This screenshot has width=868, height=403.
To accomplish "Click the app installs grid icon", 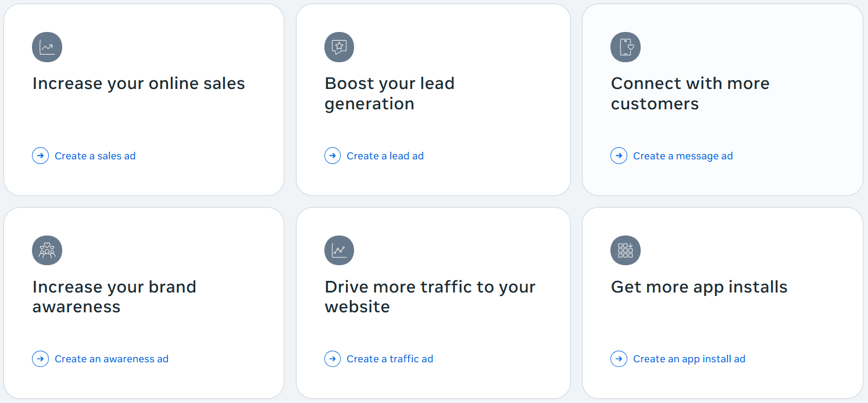I will coord(626,251).
